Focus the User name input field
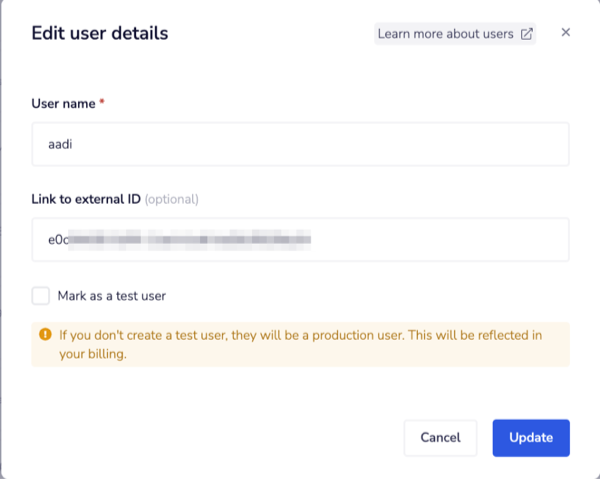Image resolution: width=600 pixels, height=479 pixels. pyautogui.click(x=300, y=144)
